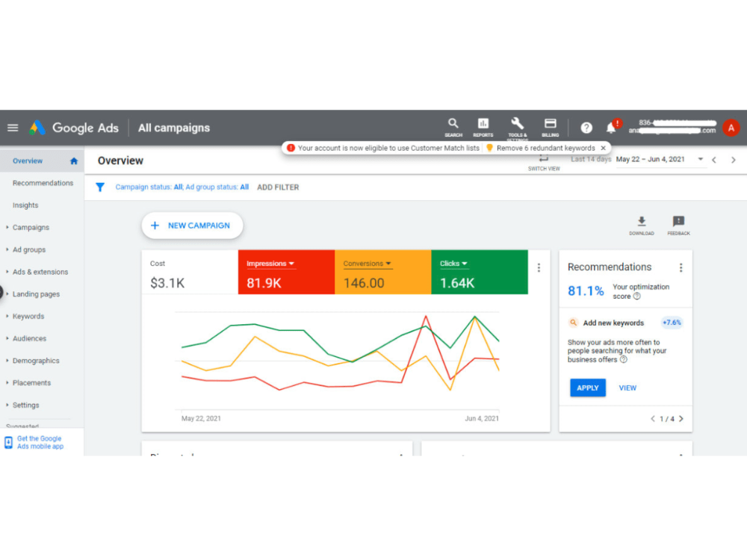Open Recommendations in the sidebar

pyautogui.click(x=43, y=183)
